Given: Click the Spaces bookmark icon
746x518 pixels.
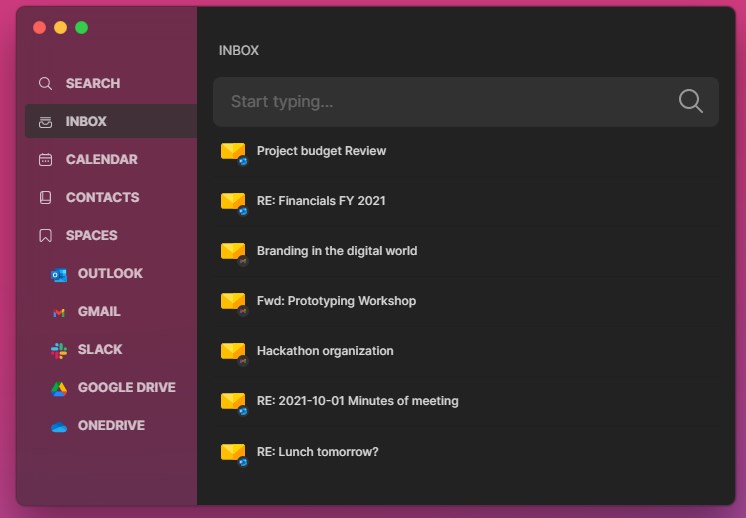Looking at the screenshot, I should (x=45, y=236).
